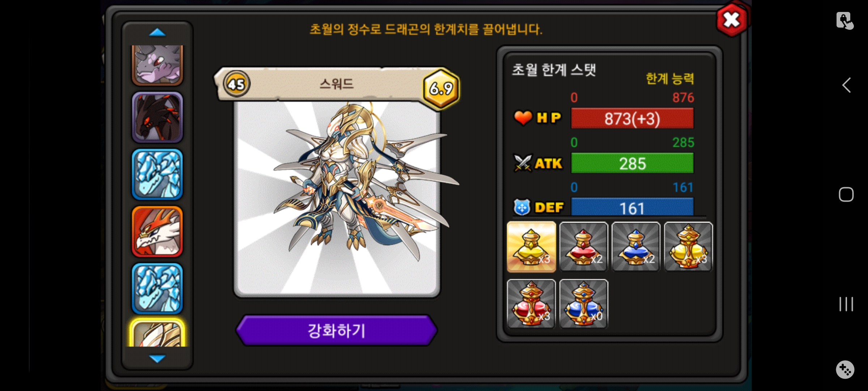The image size is (868, 391).
Task: Tap the 강화하기 enhance button
Action: [337, 330]
